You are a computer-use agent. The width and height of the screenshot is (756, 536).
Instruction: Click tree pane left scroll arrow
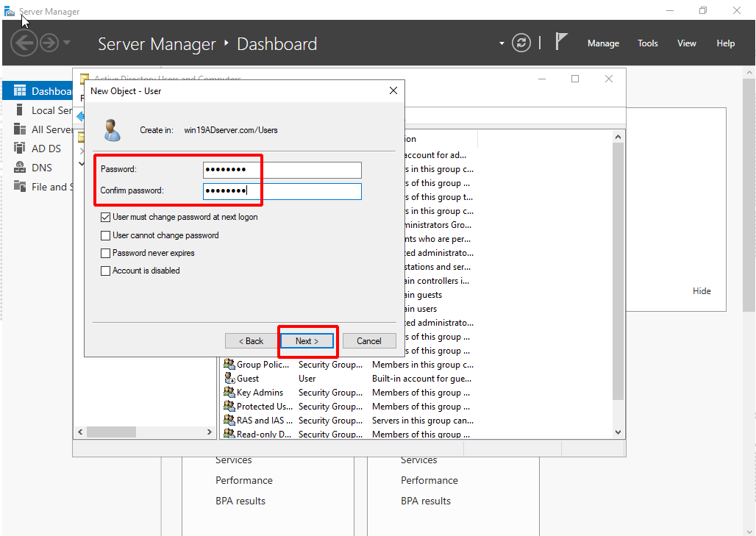(x=80, y=432)
